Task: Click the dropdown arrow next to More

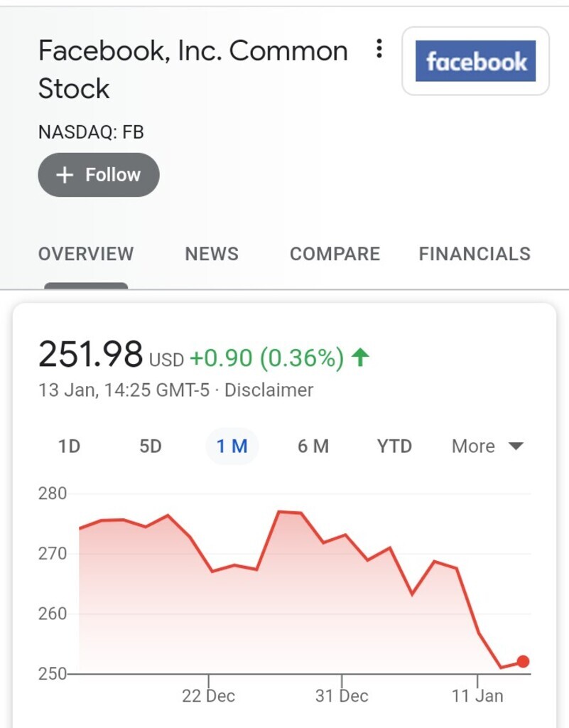Action: (516, 446)
